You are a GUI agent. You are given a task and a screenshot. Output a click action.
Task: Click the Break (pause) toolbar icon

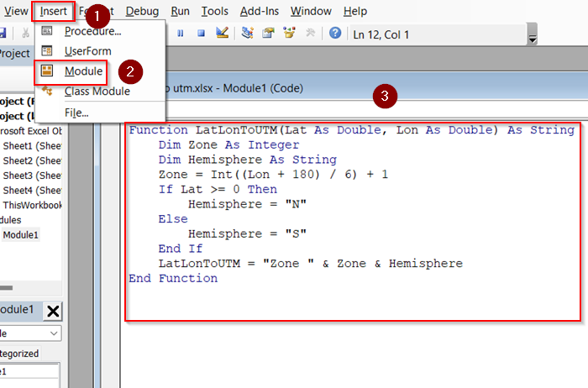(x=181, y=34)
